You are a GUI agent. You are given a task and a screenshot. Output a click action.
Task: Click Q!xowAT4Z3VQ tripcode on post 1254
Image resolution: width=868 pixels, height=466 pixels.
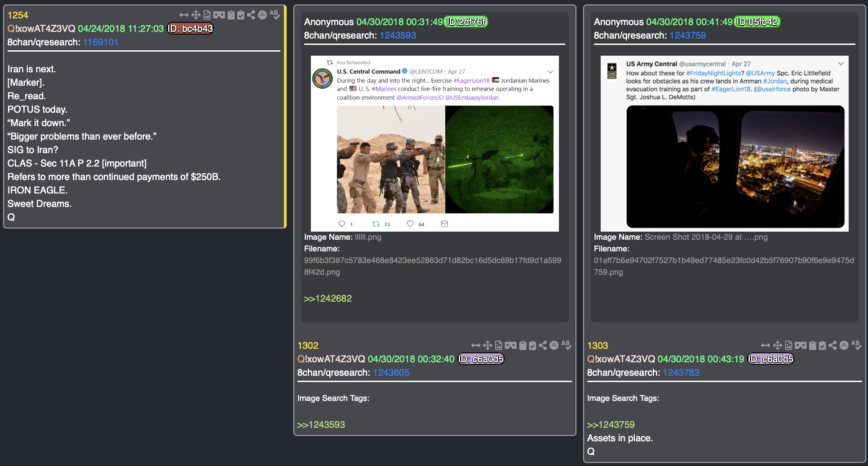tap(41, 29)
